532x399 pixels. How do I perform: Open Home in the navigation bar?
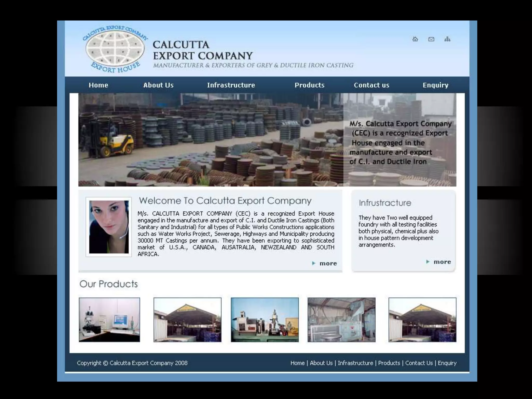coord(98,85)
